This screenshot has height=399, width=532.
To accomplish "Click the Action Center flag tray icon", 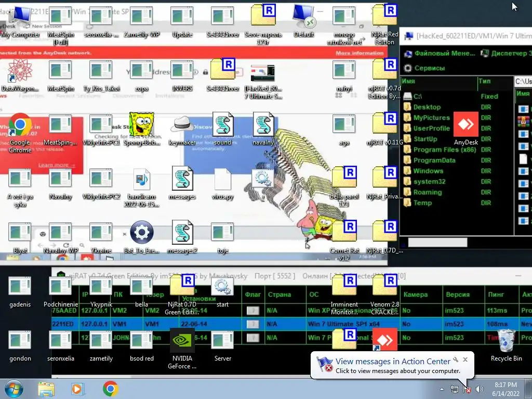I will coord(467,389).
